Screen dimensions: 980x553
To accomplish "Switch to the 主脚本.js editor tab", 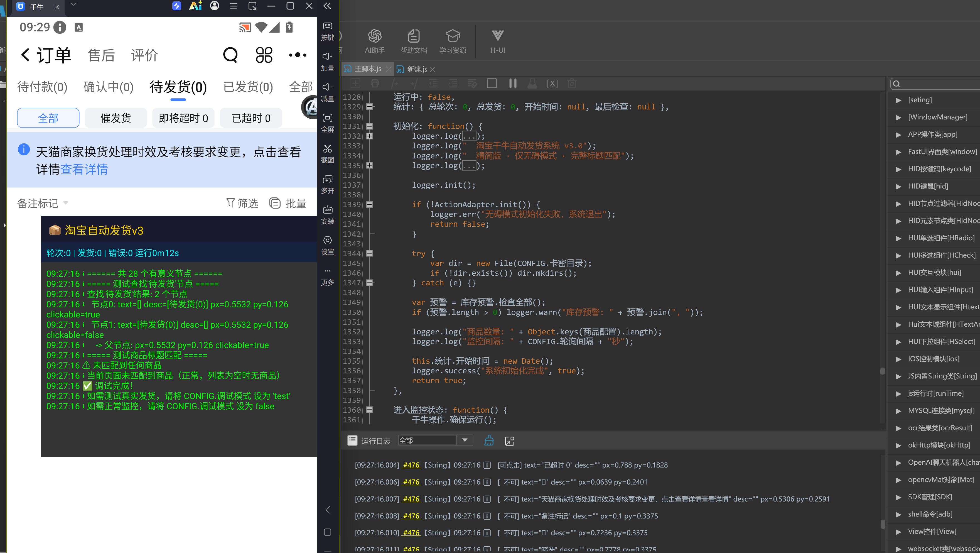I will (x=367, y=69).
